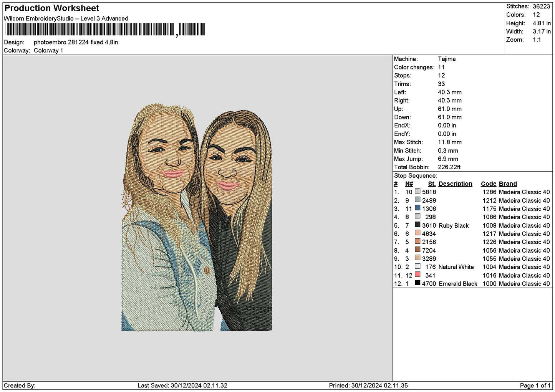
Task: Click the 'Natural White' description text
Action: coord(456,267)
